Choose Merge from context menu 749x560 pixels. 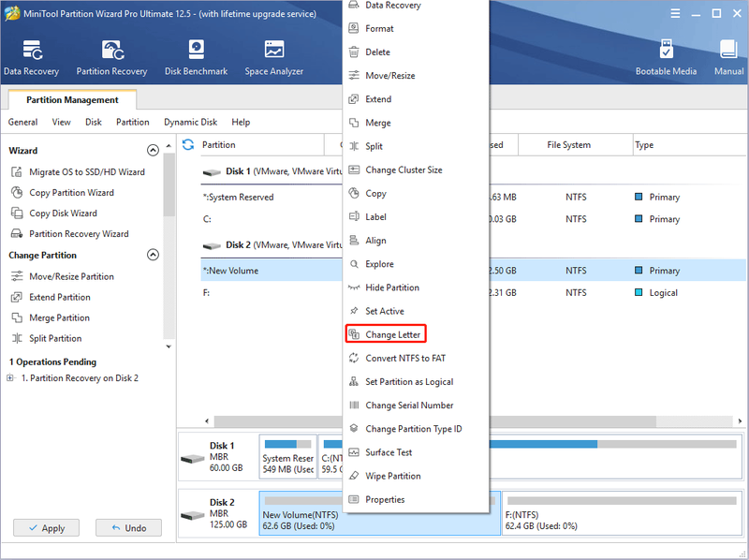pos(416,123)
